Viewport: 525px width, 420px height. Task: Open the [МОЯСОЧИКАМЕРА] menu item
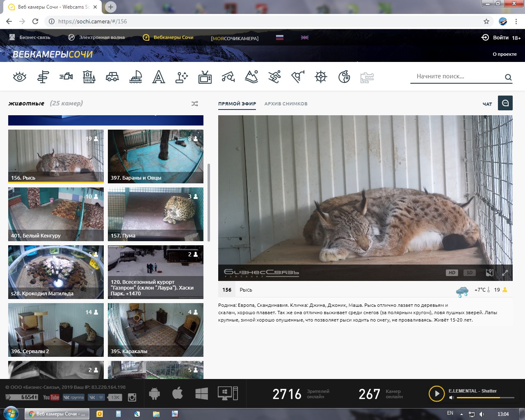coord(235,38)
